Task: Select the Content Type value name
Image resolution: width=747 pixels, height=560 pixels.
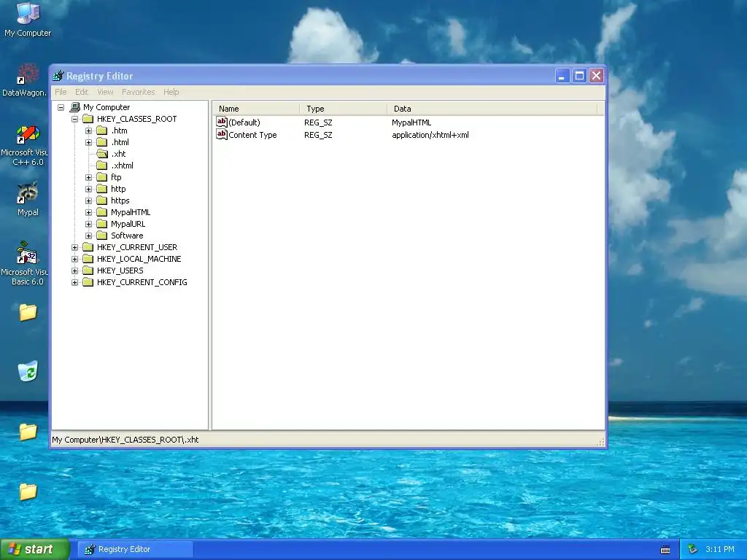Action: click(252, 135)
